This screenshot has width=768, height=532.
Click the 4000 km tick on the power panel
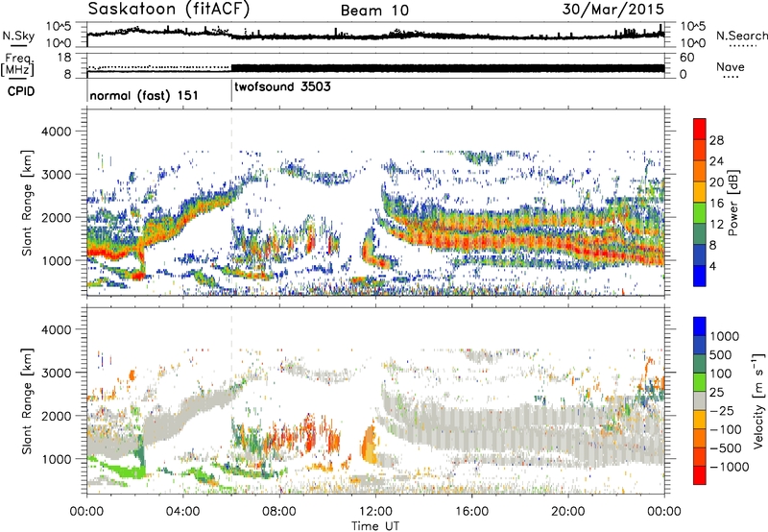click(x=56, y=132)
